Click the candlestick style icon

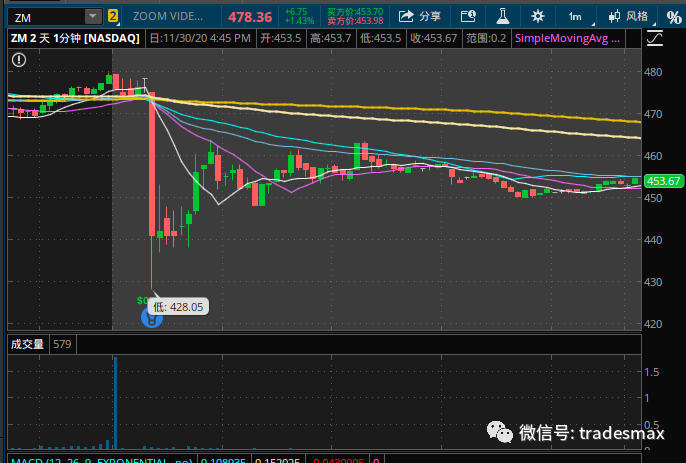614,17
